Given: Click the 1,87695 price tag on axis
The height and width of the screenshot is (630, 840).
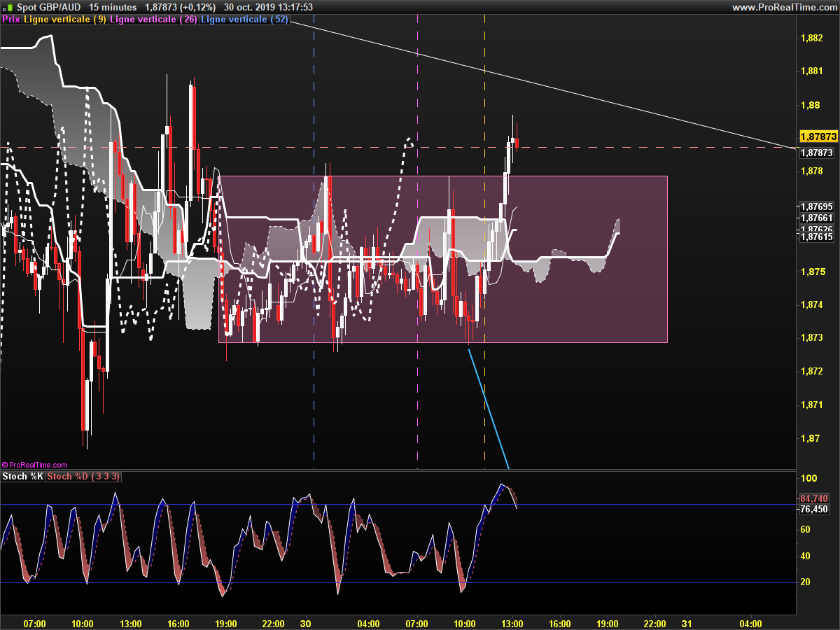Looking at the screenshot, I should 817,206.
